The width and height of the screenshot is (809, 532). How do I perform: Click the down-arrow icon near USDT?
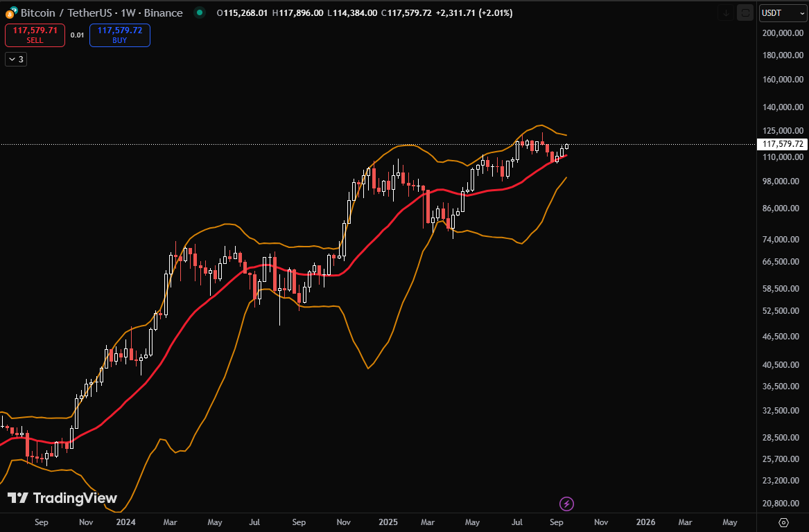click(725, 13)
